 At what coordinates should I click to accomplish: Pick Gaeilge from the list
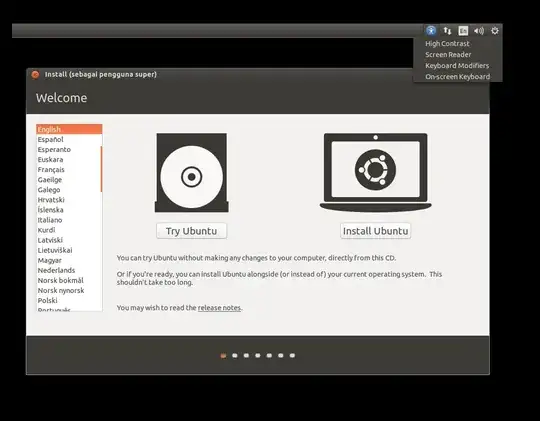(x=69, y=179)
